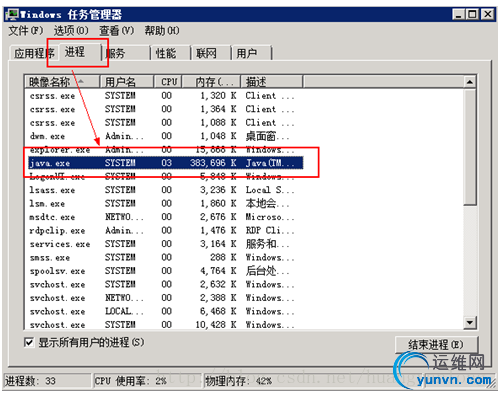Select svchost.exe row with 2,388 K

(166, 298)
